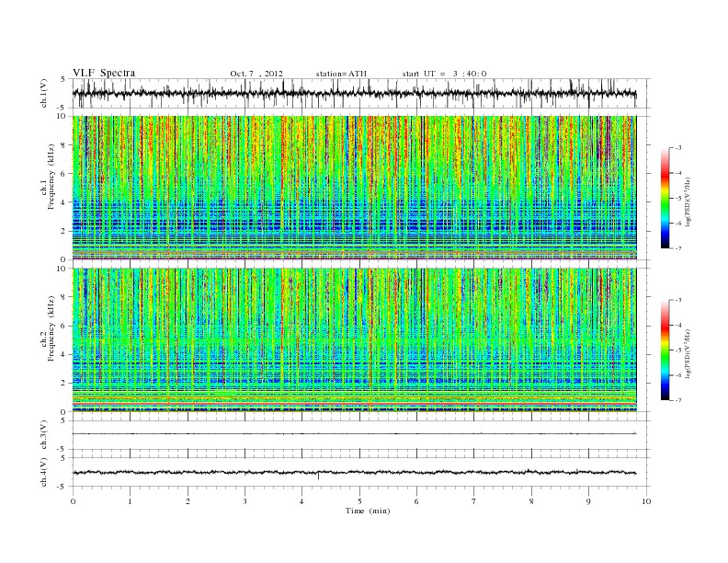The width and height of the screenshot is (728, 563).
Task: Click time axis tick label "4"
Action: click(x=302, y=501)
